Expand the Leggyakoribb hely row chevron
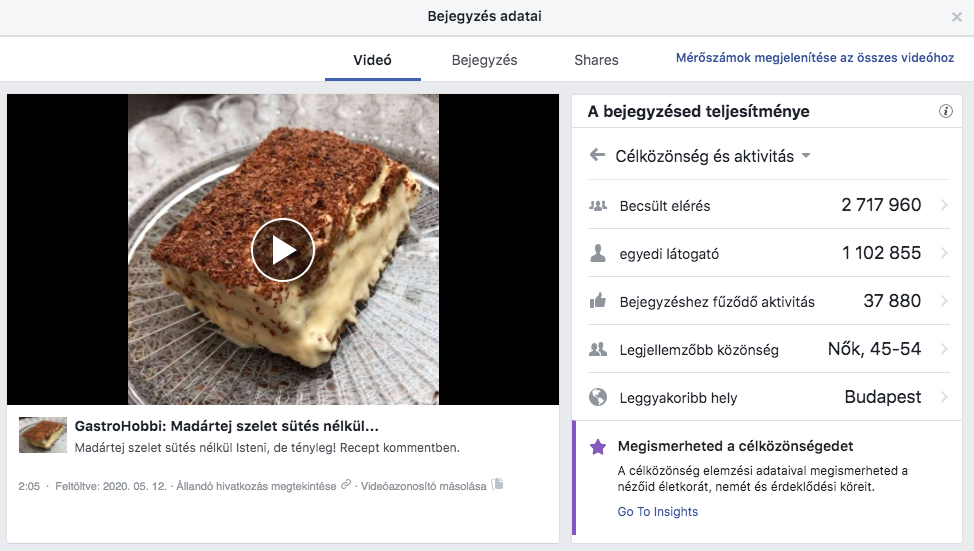This screenshot has height=551, width=974. pos(944,397)
